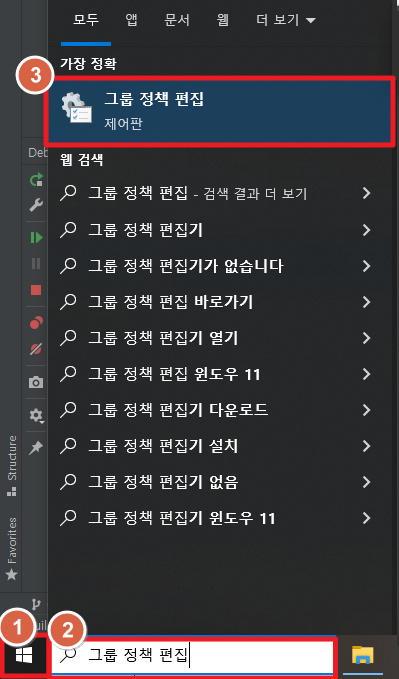
Task: Expand chevron for 그룹 정책 편집기 다운로드
Action: [x=367, y=410]
